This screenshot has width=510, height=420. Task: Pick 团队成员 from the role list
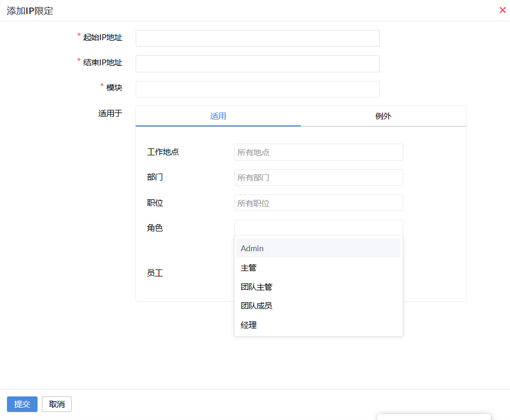tap(319, 306)
